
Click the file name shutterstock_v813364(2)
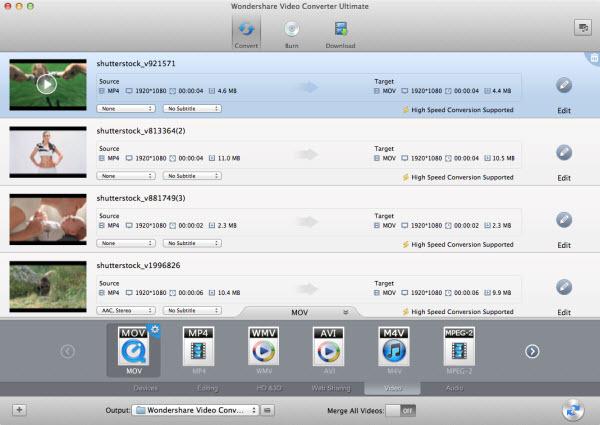(x=141, y=131)
